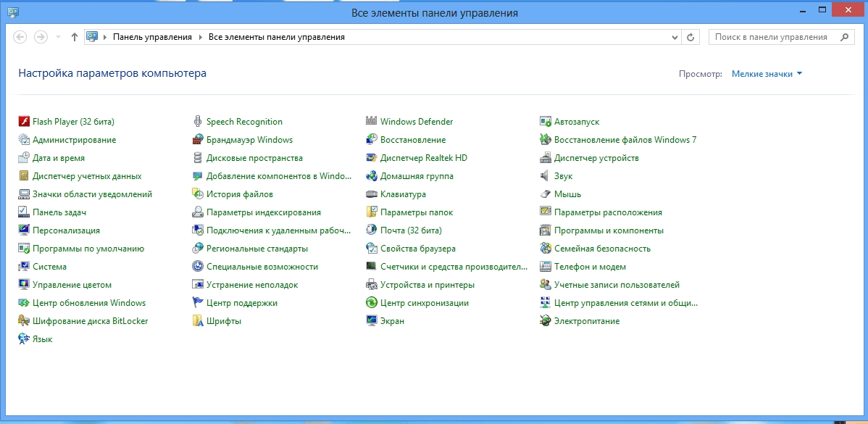Click the Персонализация monitor icon
The width and height of the screenshot is (868, 424).
(x=24, y=230)
